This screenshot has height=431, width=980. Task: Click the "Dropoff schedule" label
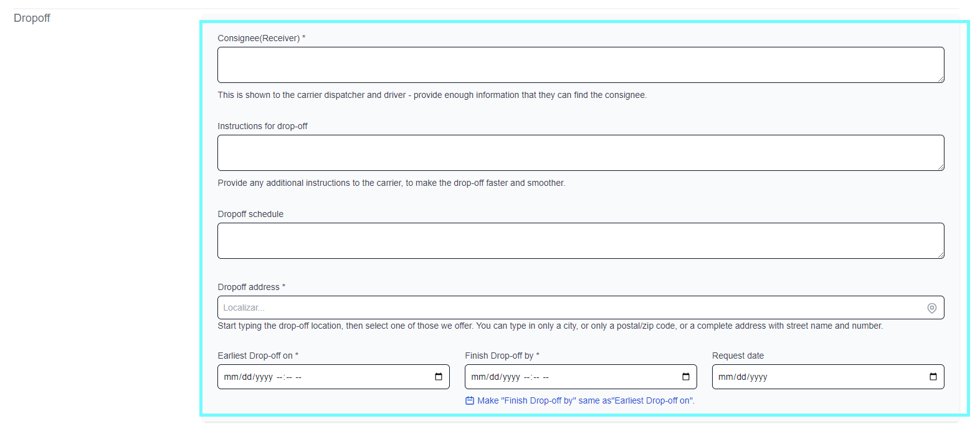250,214
